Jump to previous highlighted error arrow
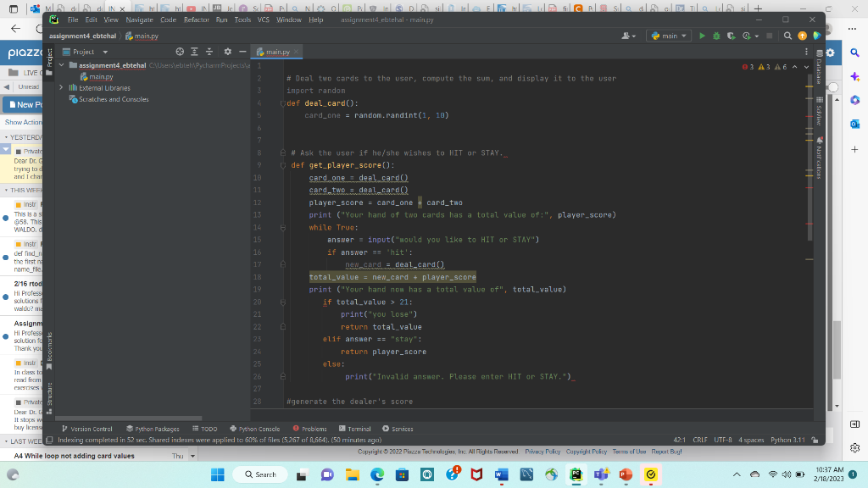Viewport: 868px width, 488px height. pyautogui.click(x=795, y=67)
